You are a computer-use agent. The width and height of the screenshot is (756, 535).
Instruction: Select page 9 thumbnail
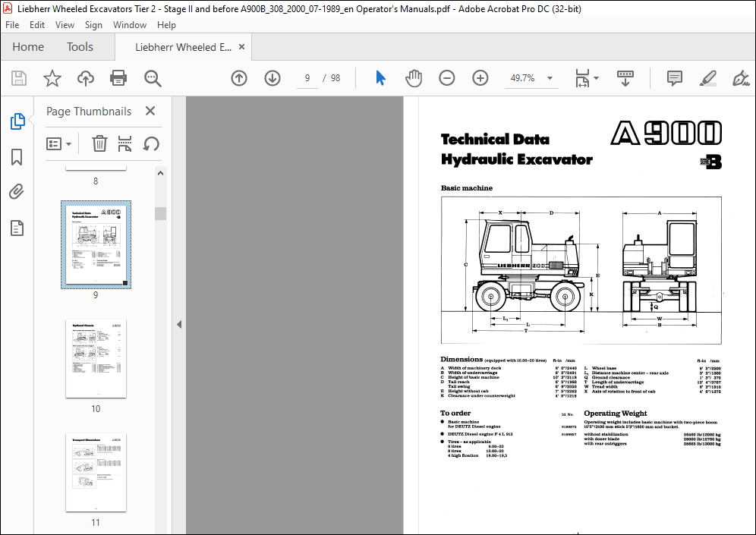coord(96,244)
